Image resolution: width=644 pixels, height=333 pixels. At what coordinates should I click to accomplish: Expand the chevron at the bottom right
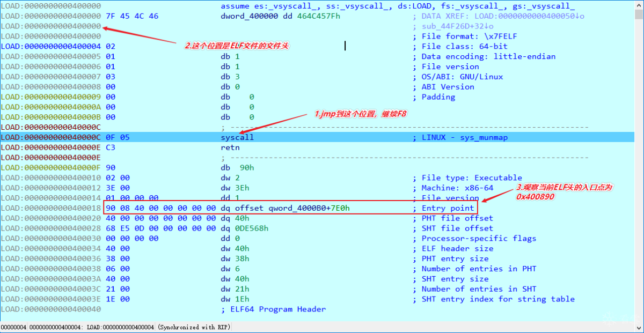[639, 328]
